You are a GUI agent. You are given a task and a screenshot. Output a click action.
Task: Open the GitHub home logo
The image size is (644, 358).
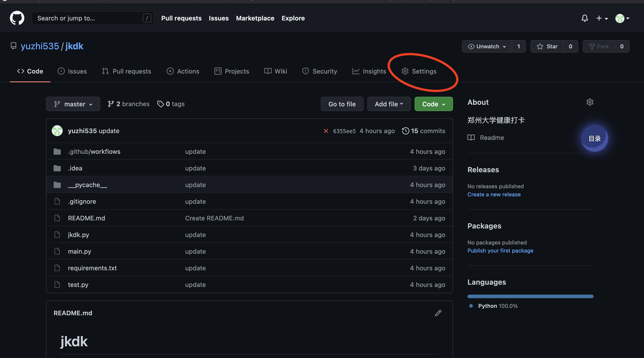coord(17,18)
